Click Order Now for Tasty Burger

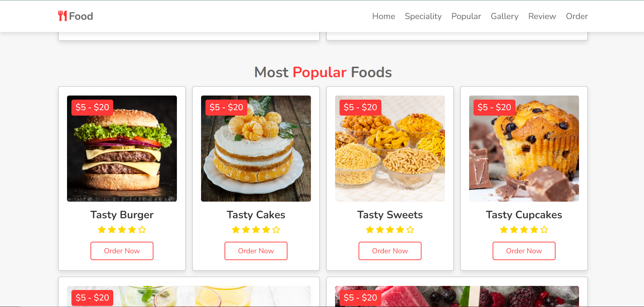[x=122, y=251]
